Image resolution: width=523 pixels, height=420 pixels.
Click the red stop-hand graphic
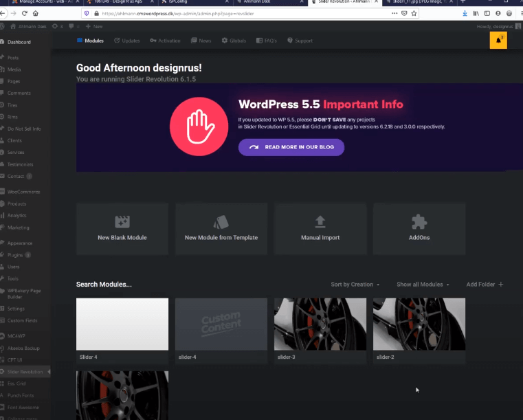pyautogui.click(x=199, y=126)
